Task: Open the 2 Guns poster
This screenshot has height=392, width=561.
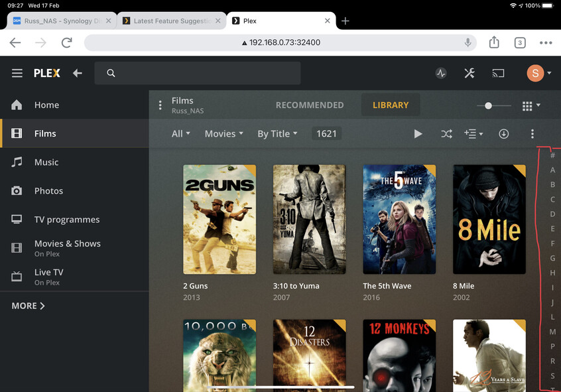Action: coord(219,220)
